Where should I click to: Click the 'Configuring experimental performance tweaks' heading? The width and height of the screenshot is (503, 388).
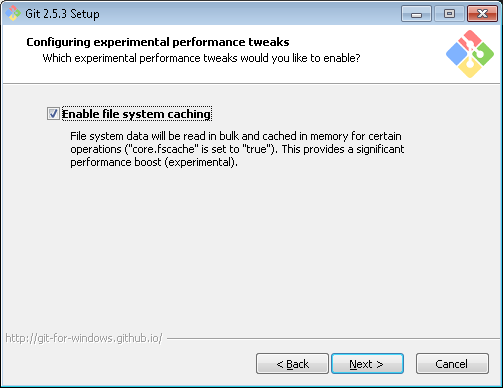pyautogui.click(x=158, y=42)
